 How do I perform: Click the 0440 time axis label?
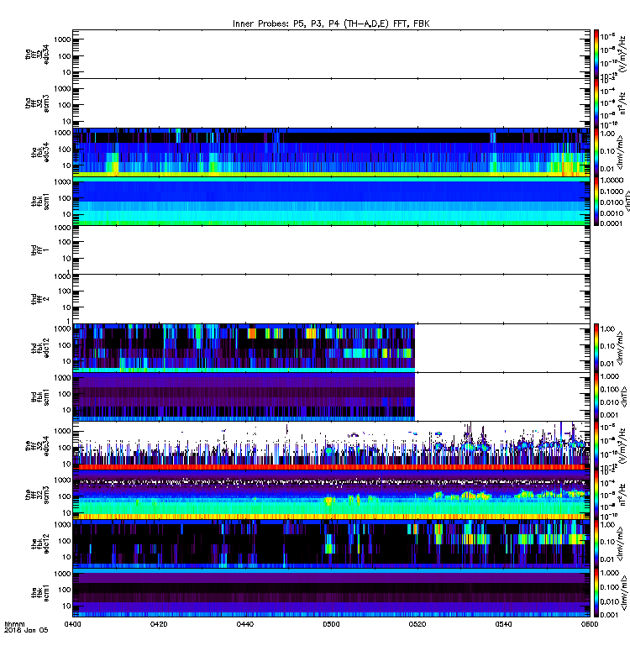pos(245,623)
